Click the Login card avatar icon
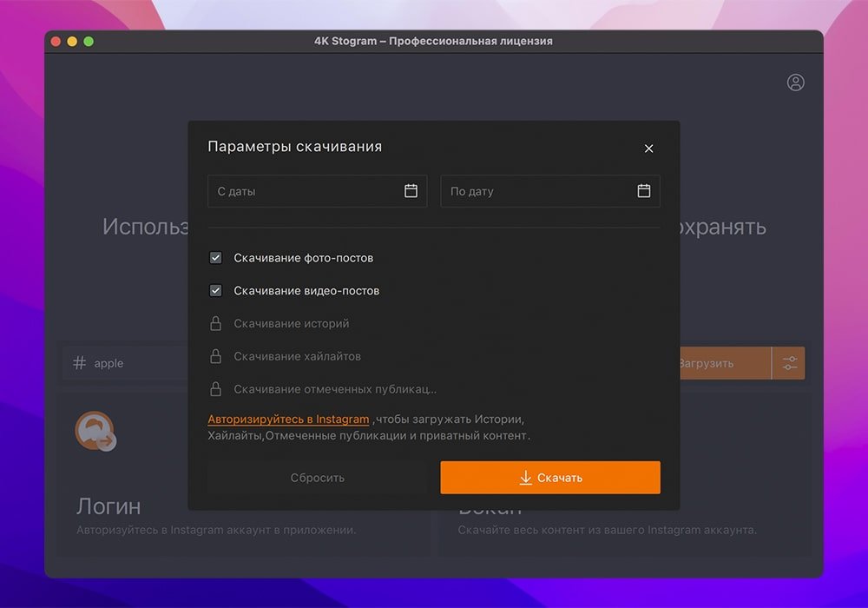 coord(94,431)
